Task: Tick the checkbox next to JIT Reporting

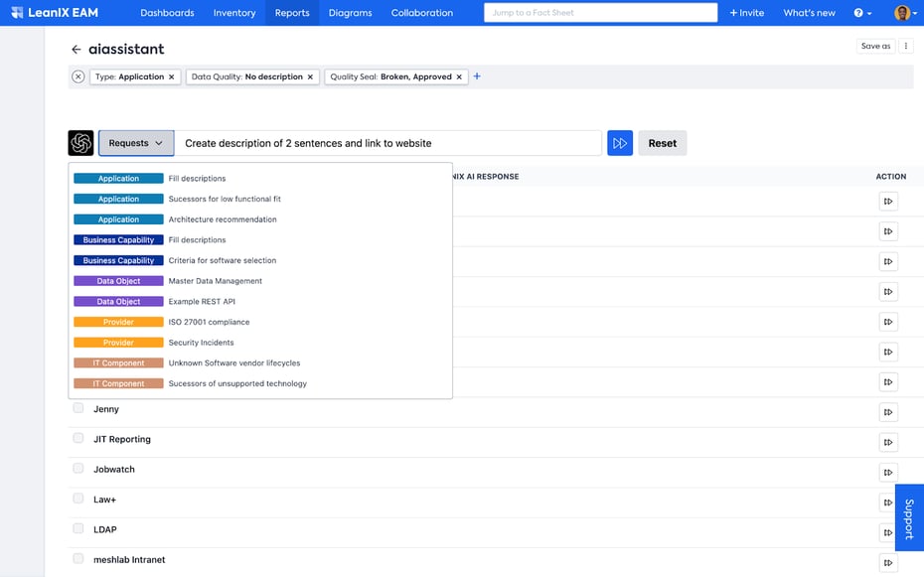Action: point(77,438)
